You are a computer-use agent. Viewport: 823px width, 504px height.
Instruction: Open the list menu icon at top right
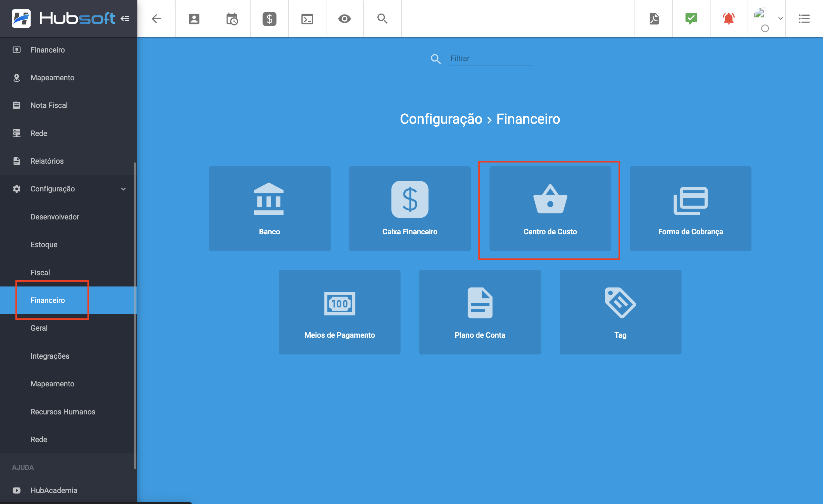pyautogui.click(x=804, y=19)
